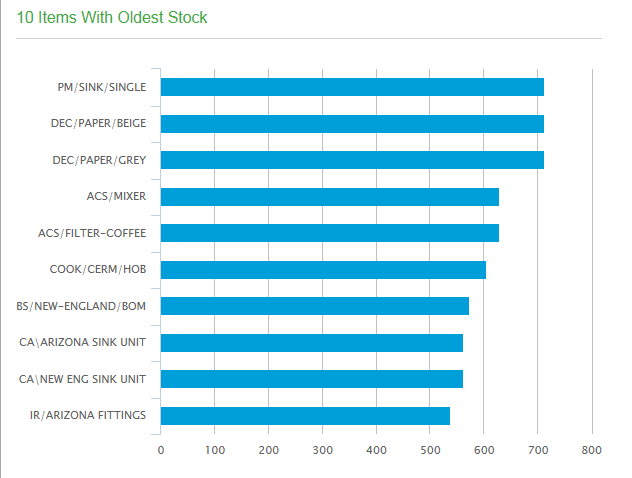Click the CA\ARIZONA SINK UNIT bar
632x478 pixels.
tap(312, 343)
